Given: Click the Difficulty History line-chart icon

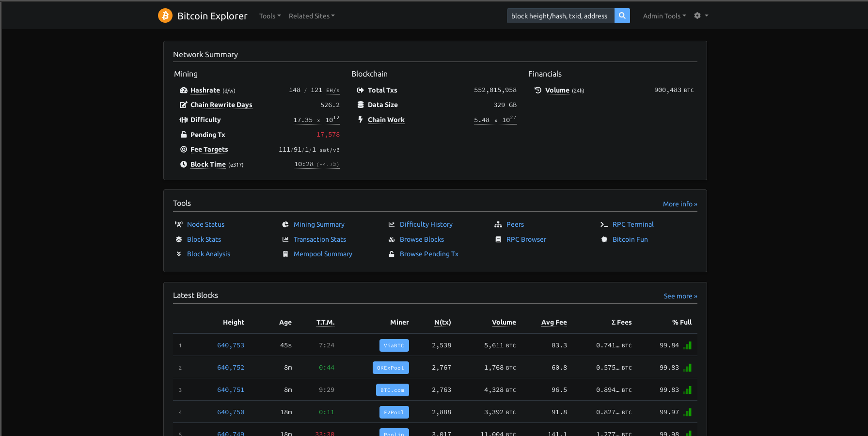Looking at the screenshot, I should click(392, 224).
